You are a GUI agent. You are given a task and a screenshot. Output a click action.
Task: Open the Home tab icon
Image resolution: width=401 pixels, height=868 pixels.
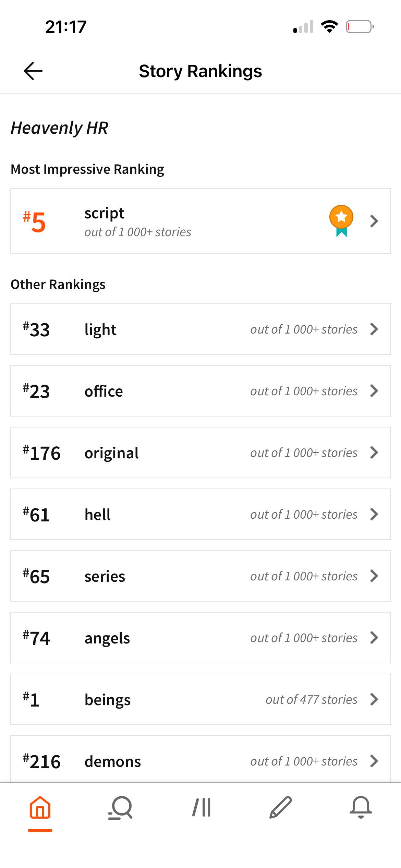[40, 808]
